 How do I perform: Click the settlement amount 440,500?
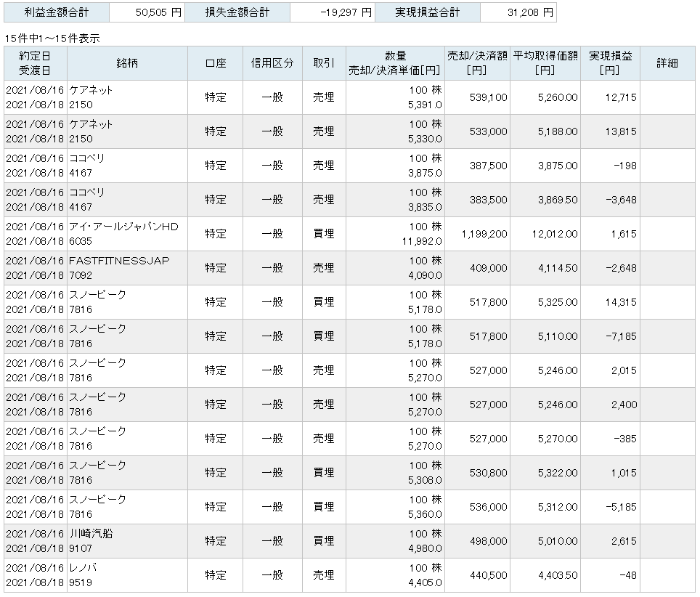pos(489,575)
